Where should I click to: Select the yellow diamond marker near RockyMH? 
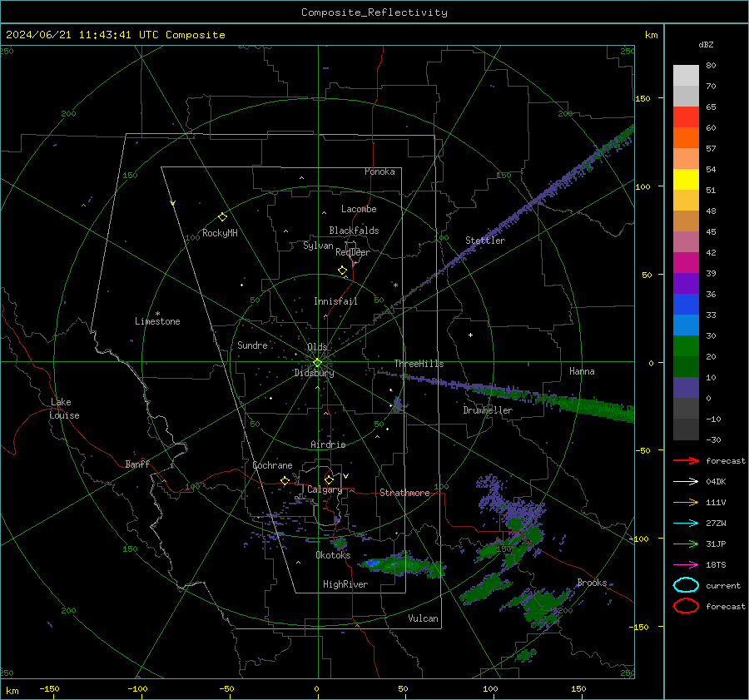click(x=222, y=217)
